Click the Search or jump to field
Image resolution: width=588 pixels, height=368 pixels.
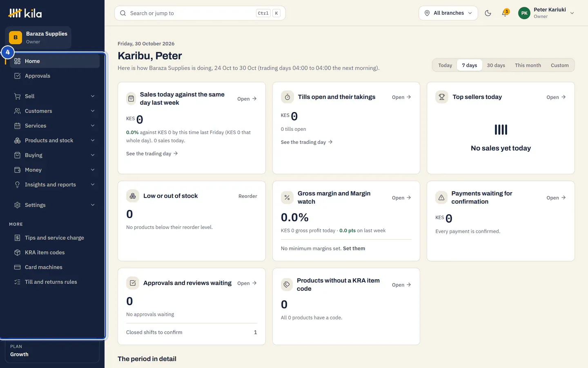tap(200, 13)
